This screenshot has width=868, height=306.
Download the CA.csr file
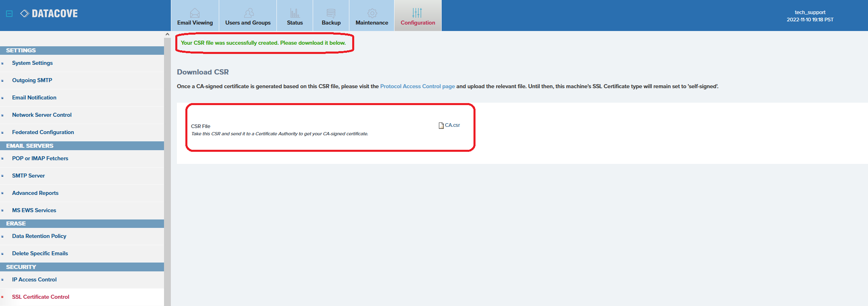coord(452,125)
